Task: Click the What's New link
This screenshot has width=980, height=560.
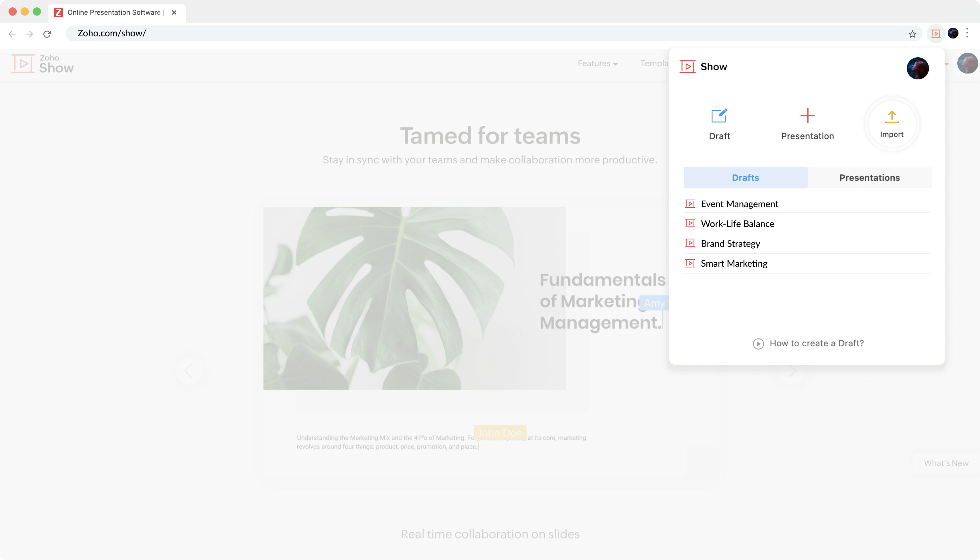Action: pyautogui.click(x=946, y=463)
